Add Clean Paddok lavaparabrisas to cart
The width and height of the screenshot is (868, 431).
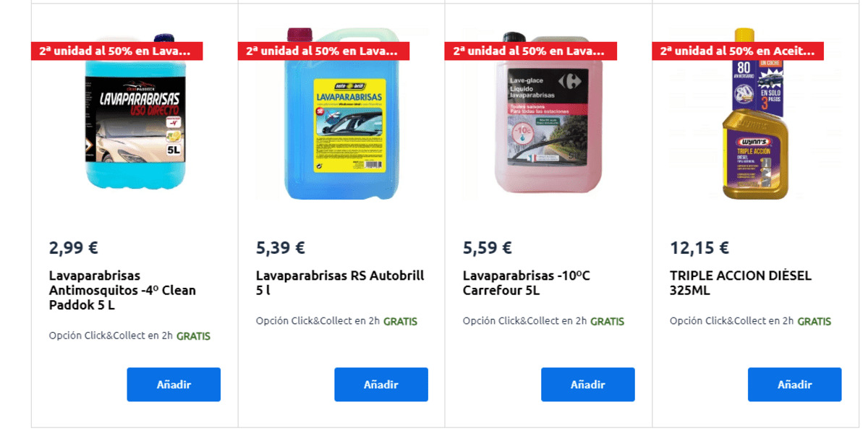[x=174, y=385]
